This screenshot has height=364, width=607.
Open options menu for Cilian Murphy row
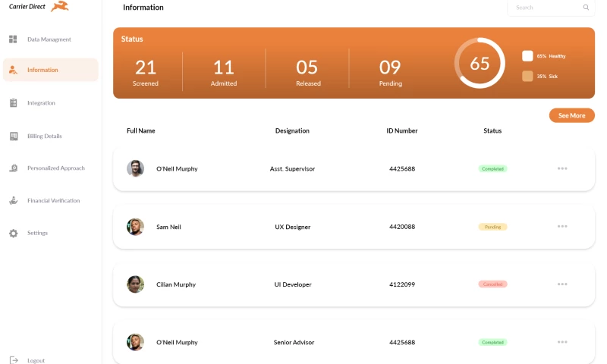click(x=562, y=284)
